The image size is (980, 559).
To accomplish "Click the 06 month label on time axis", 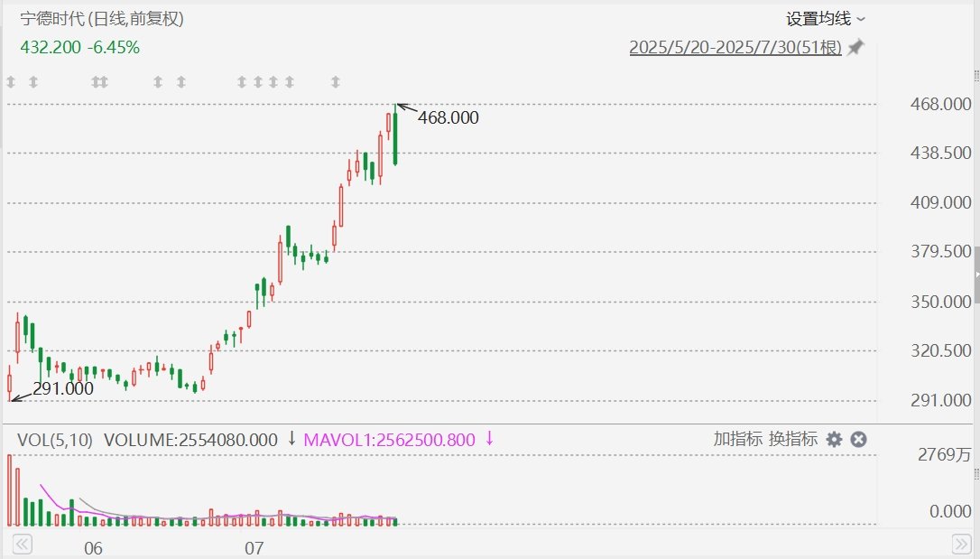I will (93, 548).
